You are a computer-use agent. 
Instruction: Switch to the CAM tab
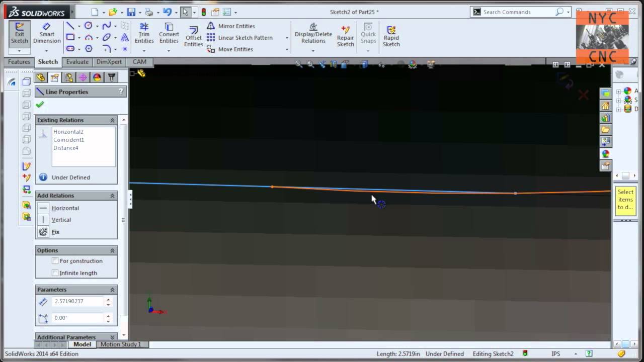(140, 62)
